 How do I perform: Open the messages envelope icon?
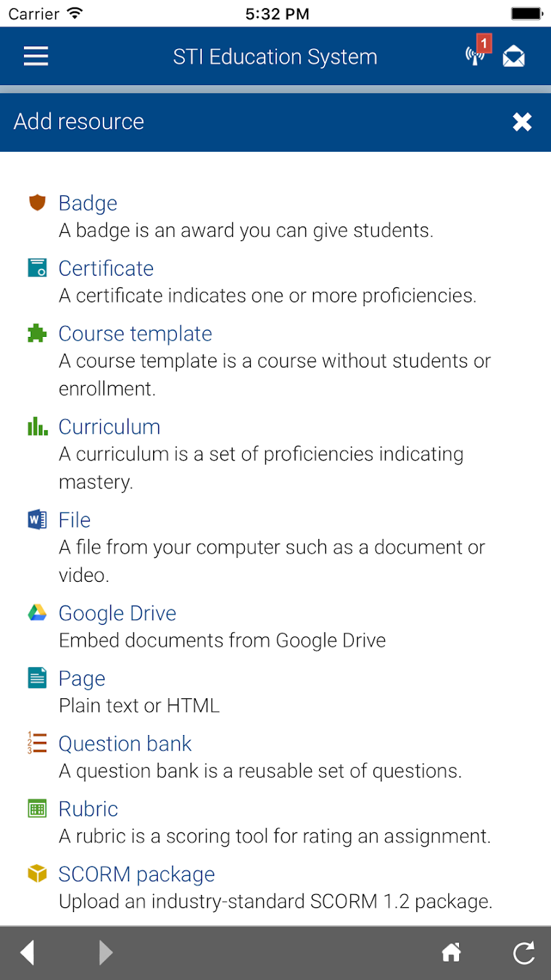[x=514, y=56]
